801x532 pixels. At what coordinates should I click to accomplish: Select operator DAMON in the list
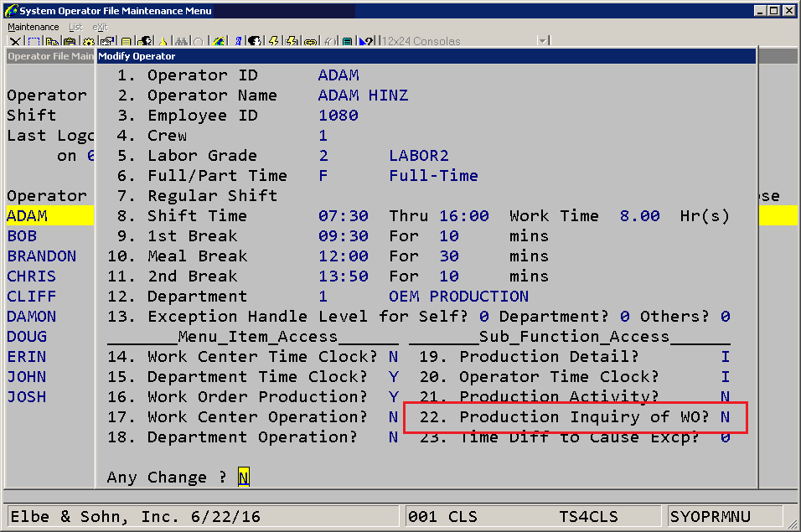(32, 317)
